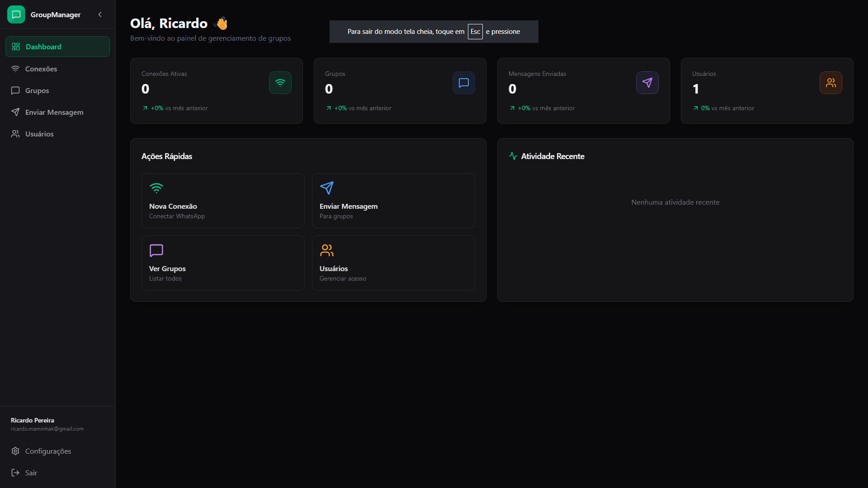Viewport: 868px width, 488px height.
Task: Click the purple send icon in Mensagens Enviadas card
Action: [x=647, y=83]
